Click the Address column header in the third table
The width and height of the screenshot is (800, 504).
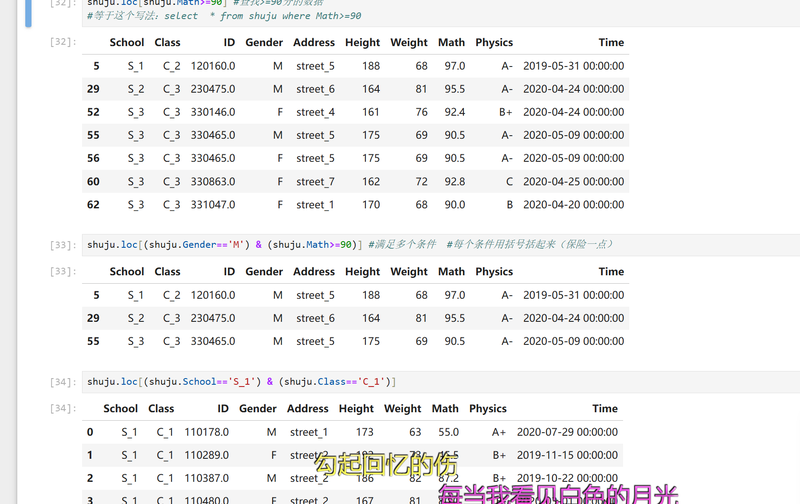[x=307, y=409]
